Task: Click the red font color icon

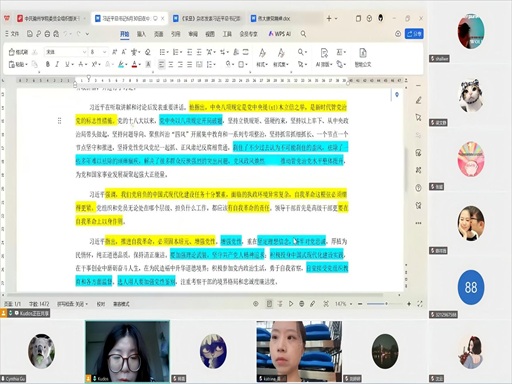Action: tap(134, 64)
